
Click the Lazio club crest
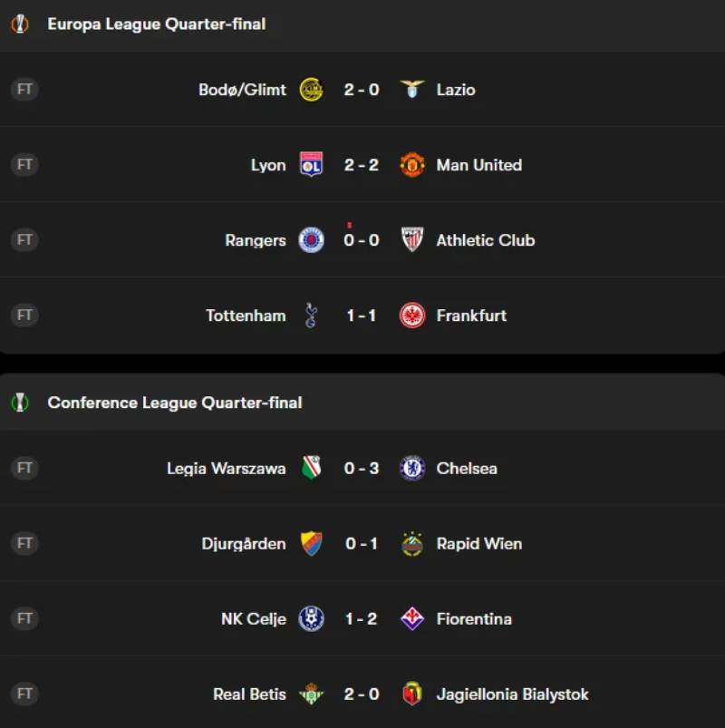pyautogui.click(x=412, y=90)
